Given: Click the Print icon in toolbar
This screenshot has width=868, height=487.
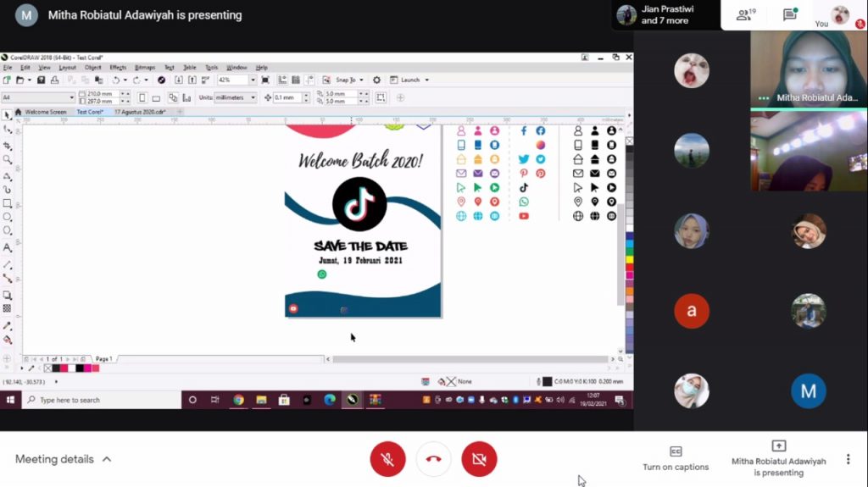Looking at the screenshot, I should (54, 80).
